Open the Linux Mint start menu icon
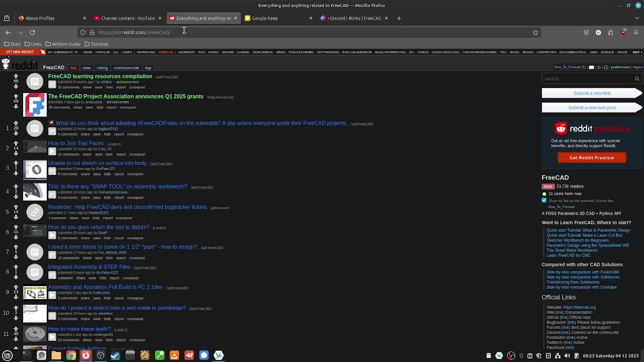Image resolution: width=644 pixels, height=362 pixels. (x=8, y=355)
